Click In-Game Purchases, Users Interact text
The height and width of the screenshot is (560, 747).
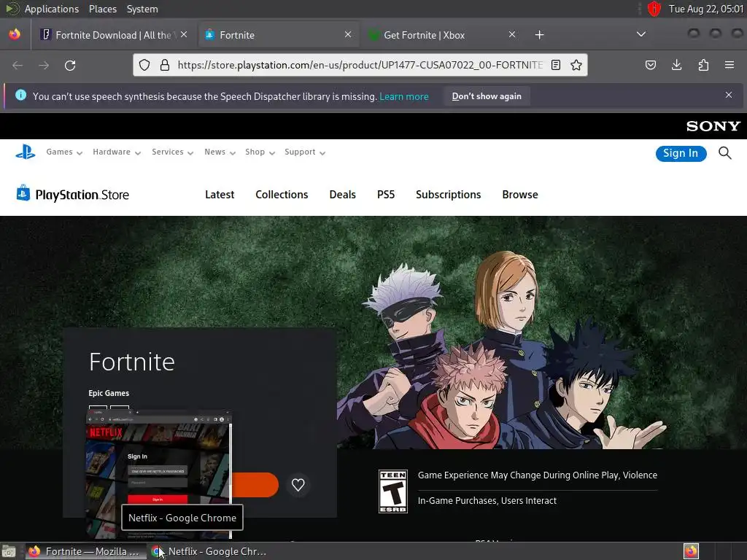click(487, 501)
